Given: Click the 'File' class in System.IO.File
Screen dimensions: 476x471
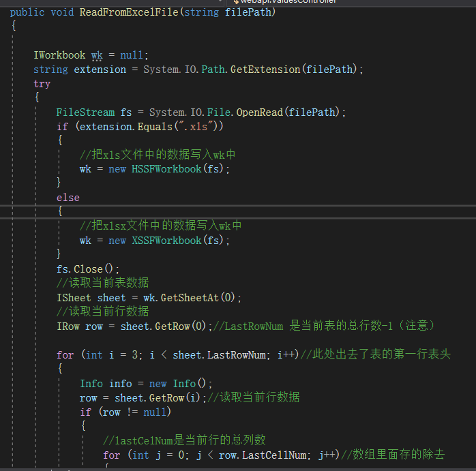Looking at the screenshot, I should pyautogui.click(x=219, y=112).
